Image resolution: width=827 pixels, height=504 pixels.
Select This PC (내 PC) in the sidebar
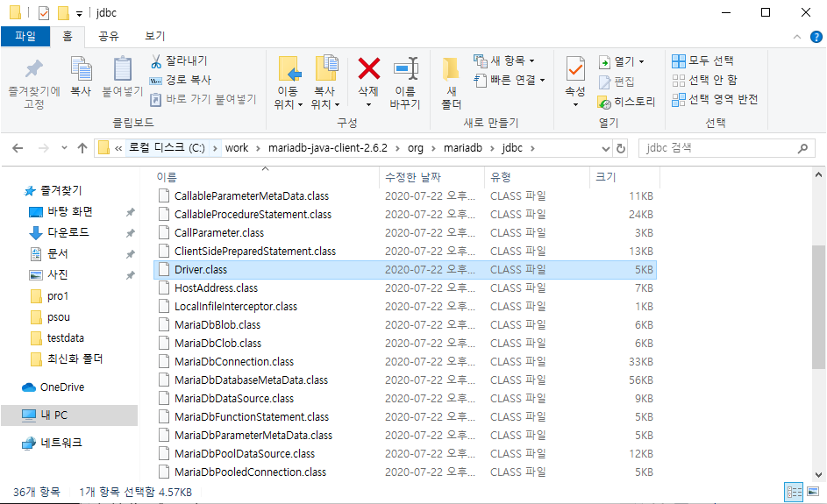(x=69, y=415)
